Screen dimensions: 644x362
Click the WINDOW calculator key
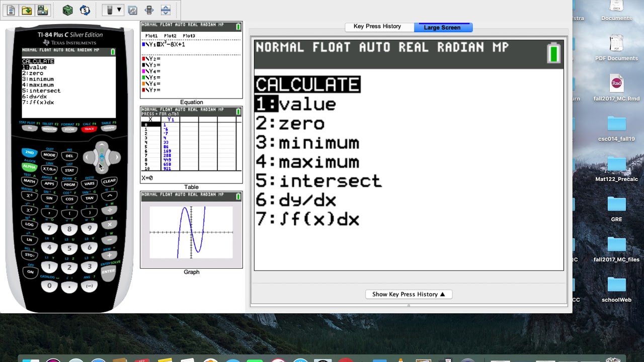[x=49, y=129]
